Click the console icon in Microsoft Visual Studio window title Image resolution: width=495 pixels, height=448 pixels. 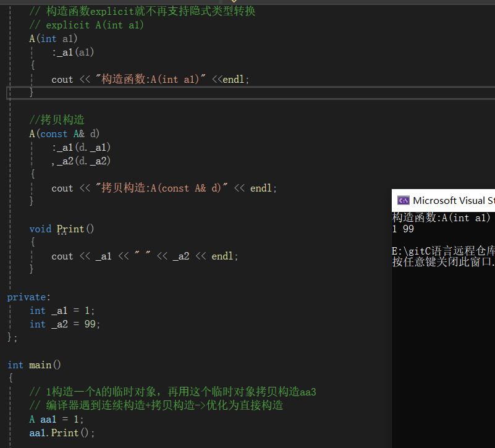[403, 200]
